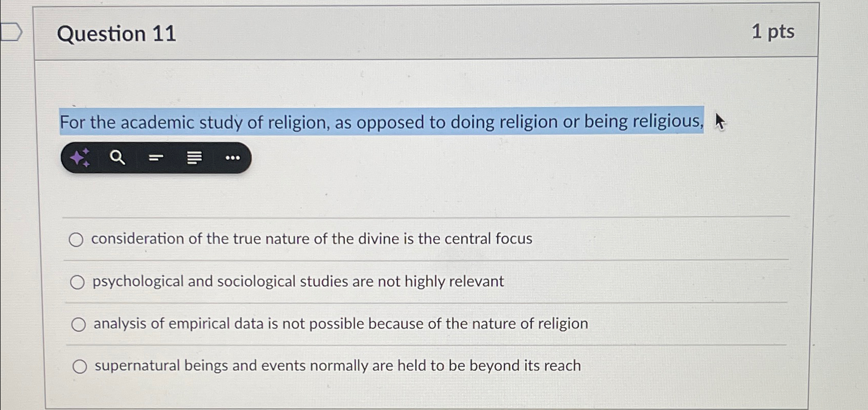Click the summarize text-lines icon

pos(195,157)
